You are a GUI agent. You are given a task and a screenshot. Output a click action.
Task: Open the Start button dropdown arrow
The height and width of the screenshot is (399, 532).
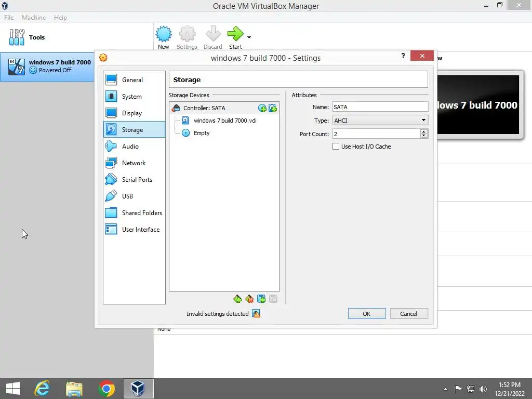(x=249, y=37)
